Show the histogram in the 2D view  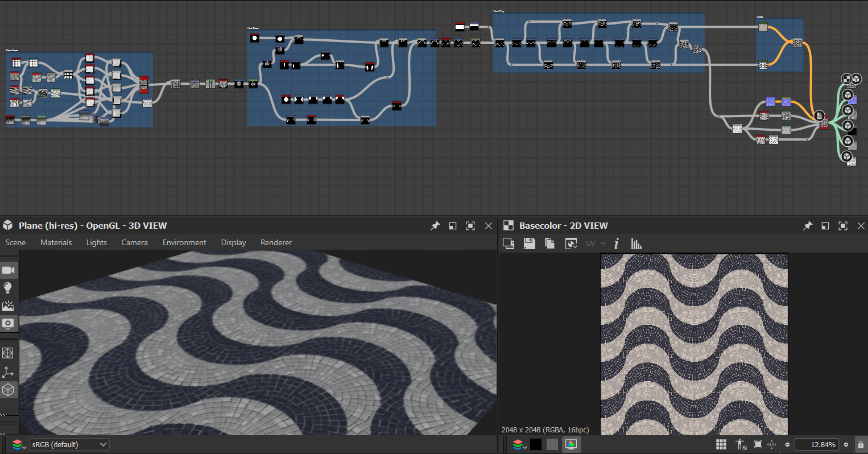coord(636,243)
